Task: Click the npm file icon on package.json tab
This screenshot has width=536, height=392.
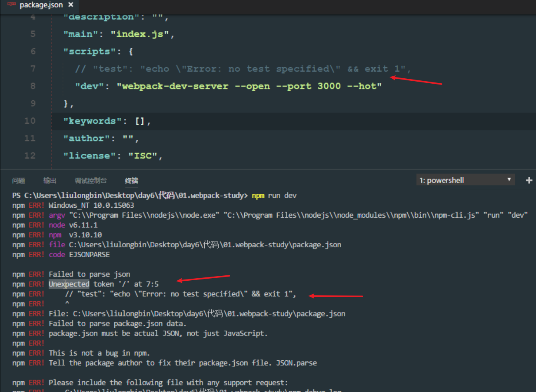Action: click(12, 5)
